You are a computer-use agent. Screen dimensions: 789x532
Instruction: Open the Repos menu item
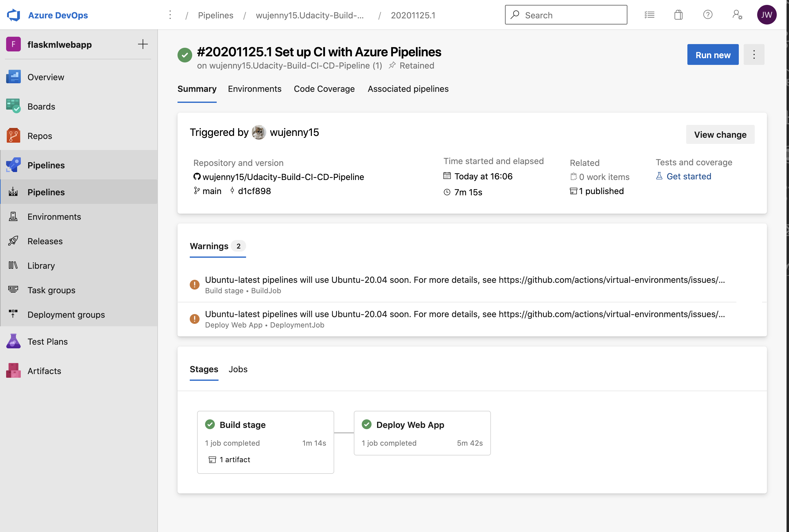coord(79,136)
